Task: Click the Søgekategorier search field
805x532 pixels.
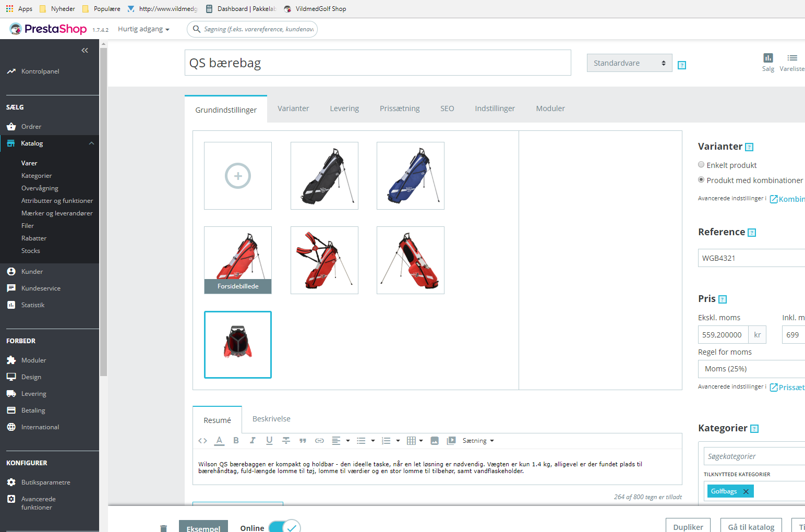Action: tap(754, 456)
